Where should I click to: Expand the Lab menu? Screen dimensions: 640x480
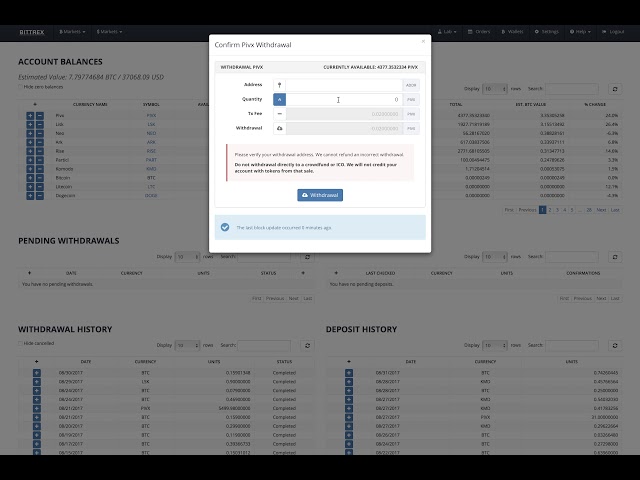coord(447,31)
